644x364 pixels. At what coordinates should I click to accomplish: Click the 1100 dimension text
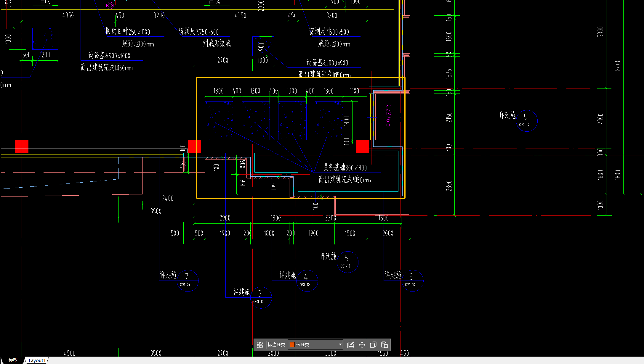pos(354,91)
